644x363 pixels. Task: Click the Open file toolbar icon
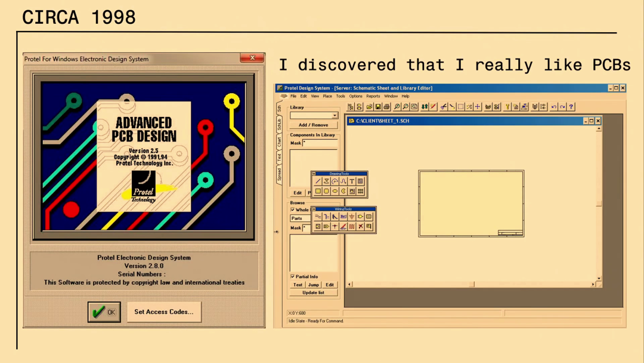(x=369, y=107)
